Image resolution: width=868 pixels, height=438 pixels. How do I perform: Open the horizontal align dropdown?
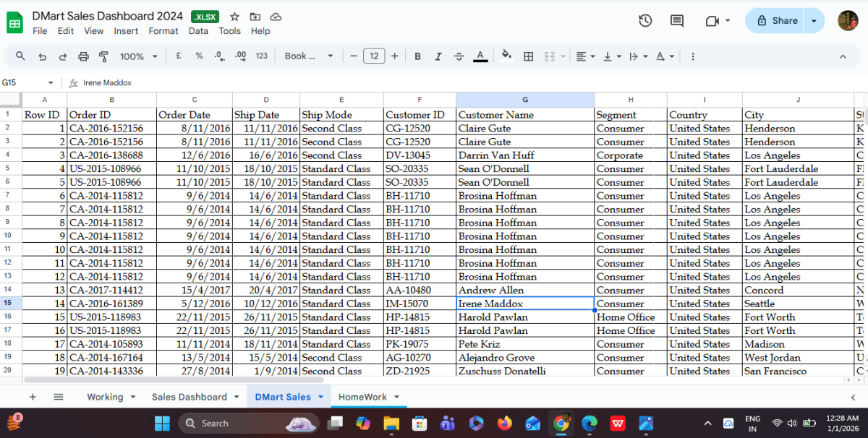coord(585,56)
